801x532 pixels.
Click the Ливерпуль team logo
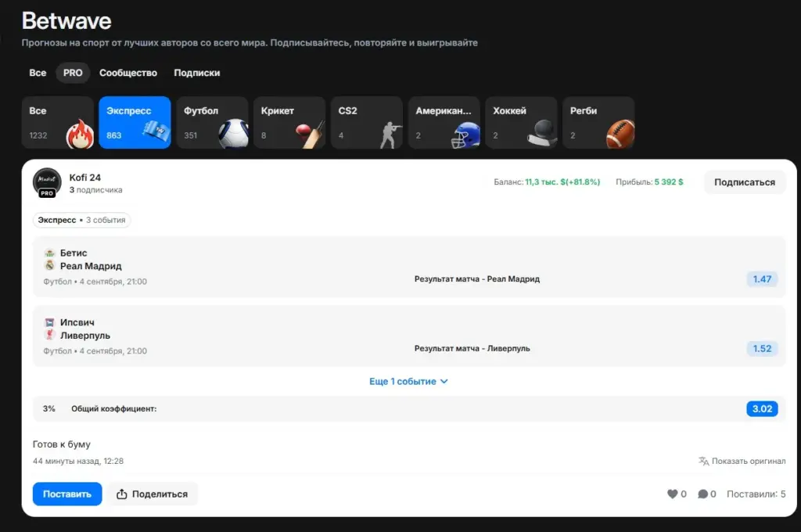[x=49, y=336]
